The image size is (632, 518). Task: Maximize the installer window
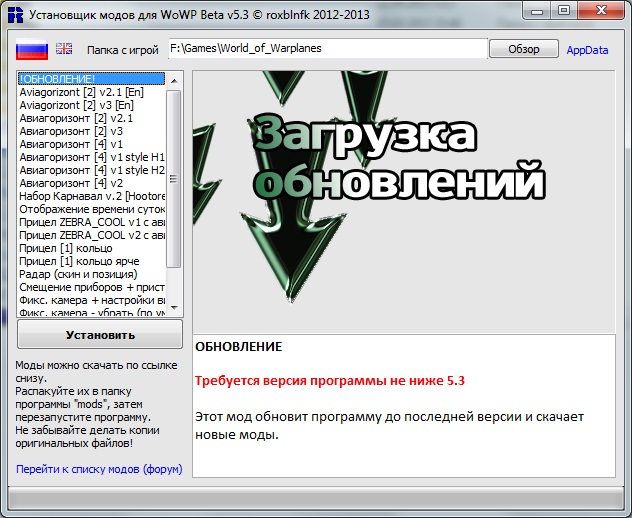[x=563, y=11]
